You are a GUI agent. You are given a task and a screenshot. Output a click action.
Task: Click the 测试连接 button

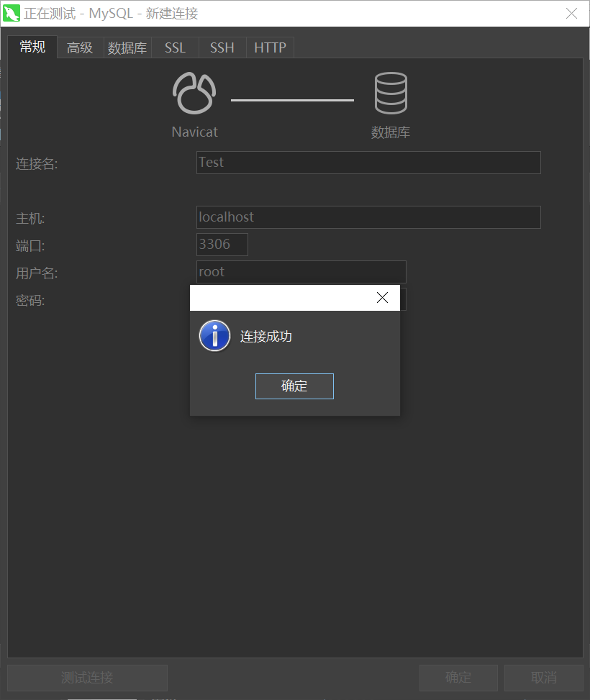coord(87,678)
